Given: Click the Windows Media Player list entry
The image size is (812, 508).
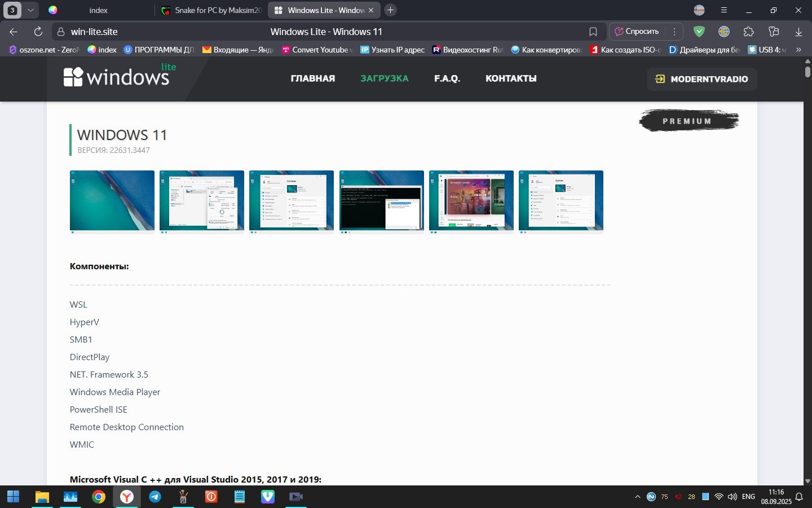Looking at the screenshot, I should tap(115, 392).
